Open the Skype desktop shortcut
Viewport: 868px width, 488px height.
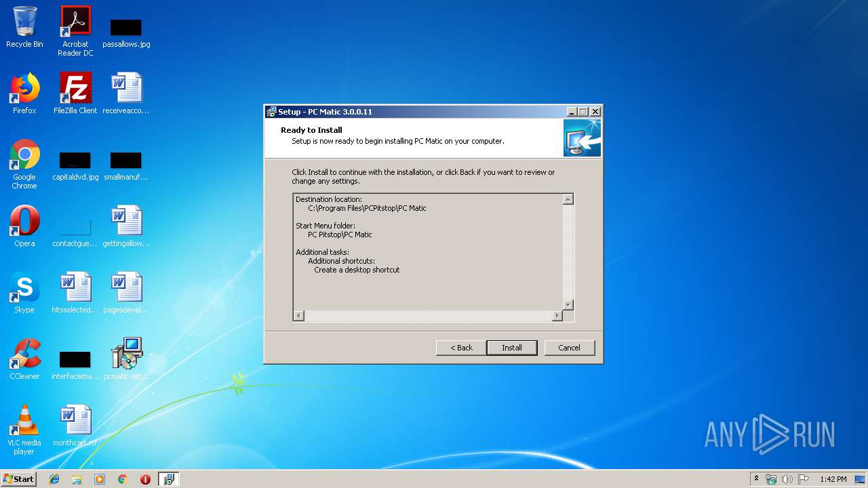coord(24,293)
